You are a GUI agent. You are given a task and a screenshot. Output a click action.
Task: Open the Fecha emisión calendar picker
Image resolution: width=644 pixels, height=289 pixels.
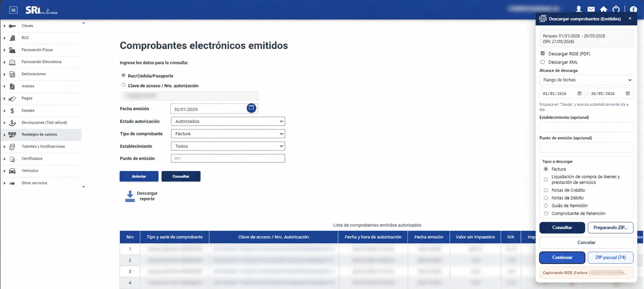click(x=252, y=108)
